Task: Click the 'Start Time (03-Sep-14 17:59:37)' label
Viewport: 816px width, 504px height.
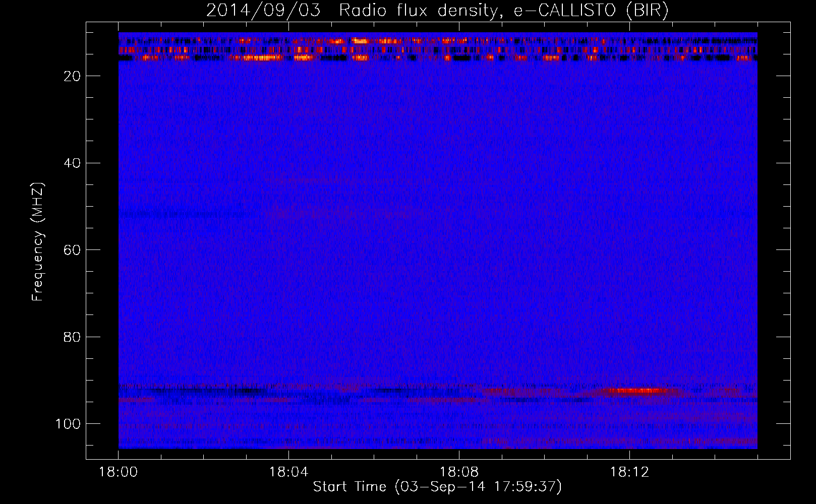Action: [437, 487]
